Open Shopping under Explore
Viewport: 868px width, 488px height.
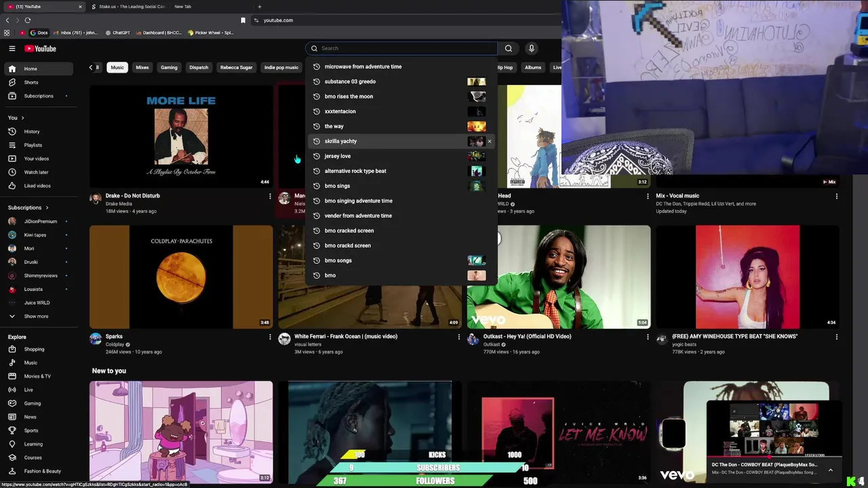[x=38, y=349]
